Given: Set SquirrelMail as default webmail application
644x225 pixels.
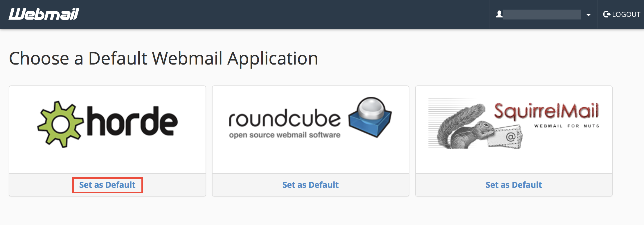Looking at the screenshot, I should click(x=514, y=185).
